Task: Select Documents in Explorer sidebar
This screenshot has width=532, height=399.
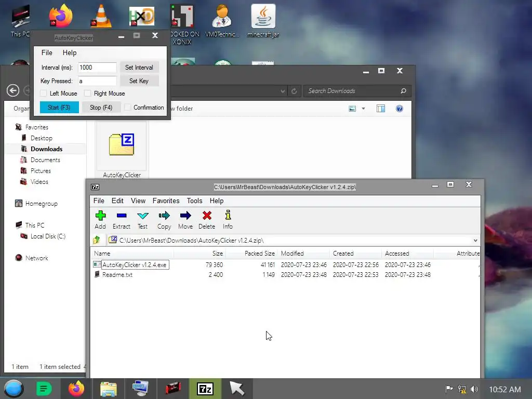Action: point(45,160)
